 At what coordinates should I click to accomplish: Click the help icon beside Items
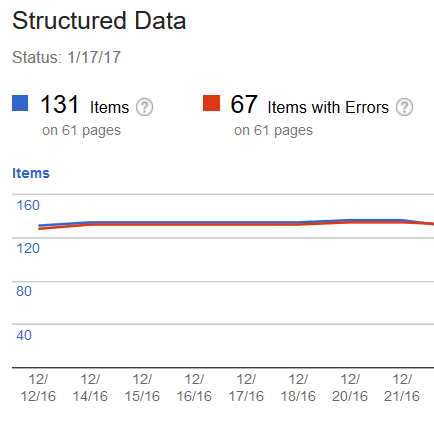(144, 107)
